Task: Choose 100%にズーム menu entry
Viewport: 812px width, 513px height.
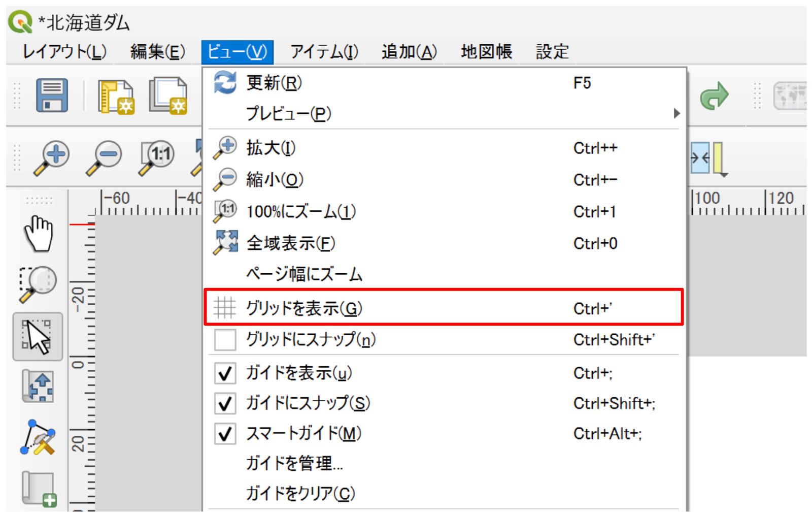Action: click(444, 212)
